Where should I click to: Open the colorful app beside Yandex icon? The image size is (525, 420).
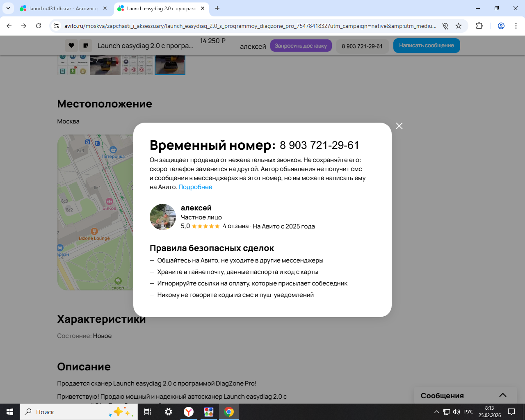coord(209,412)
